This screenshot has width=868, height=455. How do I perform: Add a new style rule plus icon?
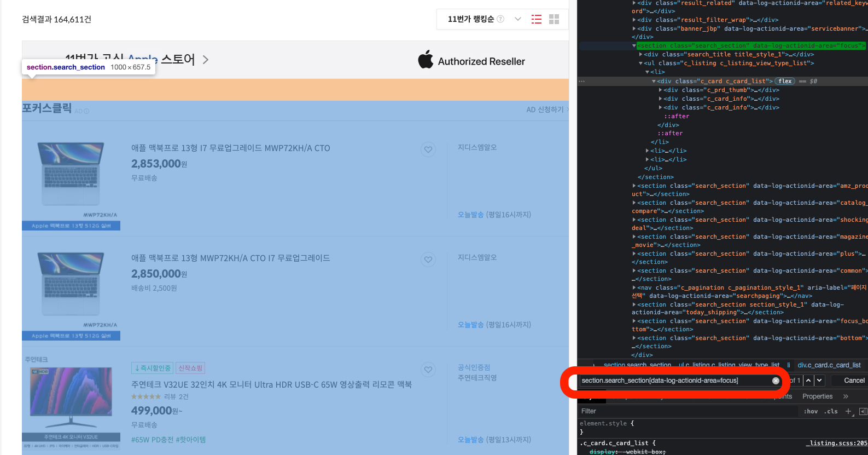coord(848,411)
